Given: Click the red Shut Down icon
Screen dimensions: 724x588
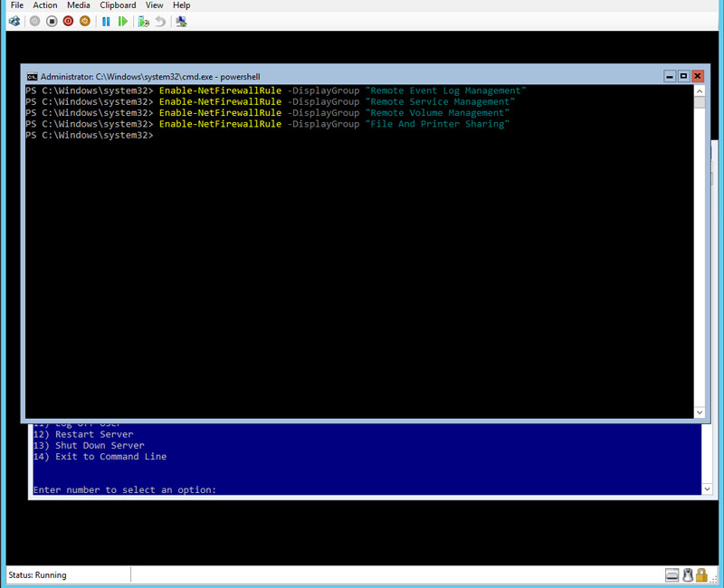Looking at the screenshot, I should pyautogui.click(x=68, y=21).
